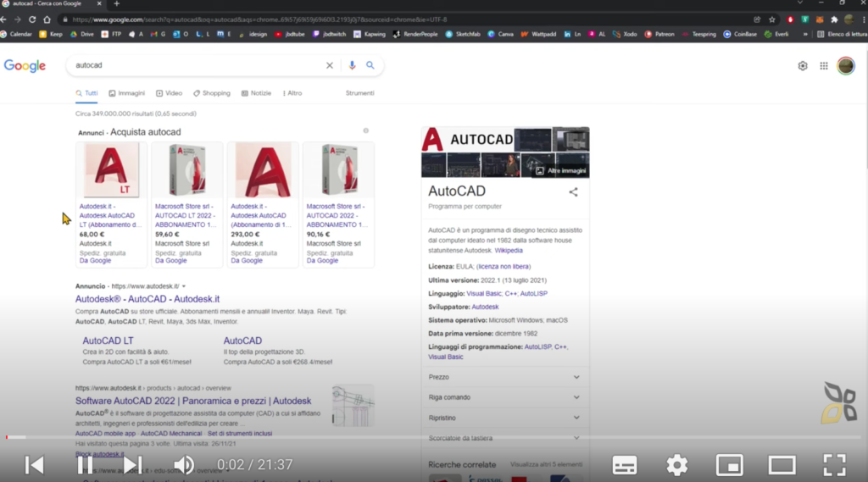868x482 pixels.
Task: Open Sketchfab bookmark
Action: [x=463, y=34]
